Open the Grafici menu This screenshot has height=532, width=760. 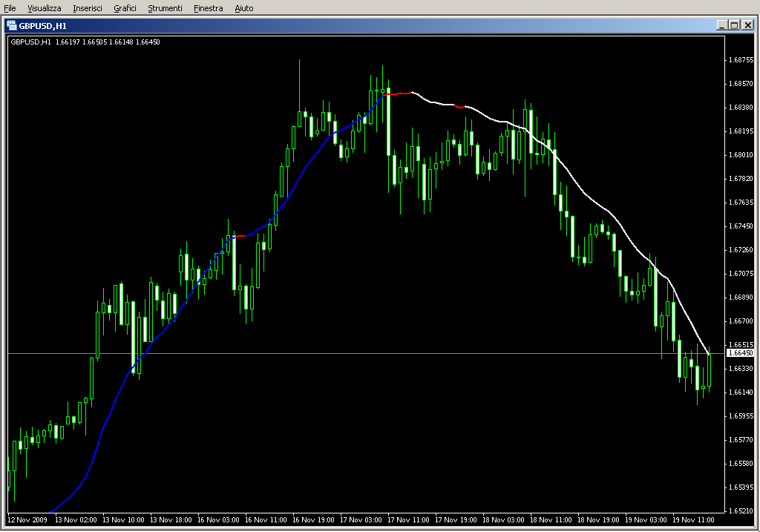tap(125, 8)
